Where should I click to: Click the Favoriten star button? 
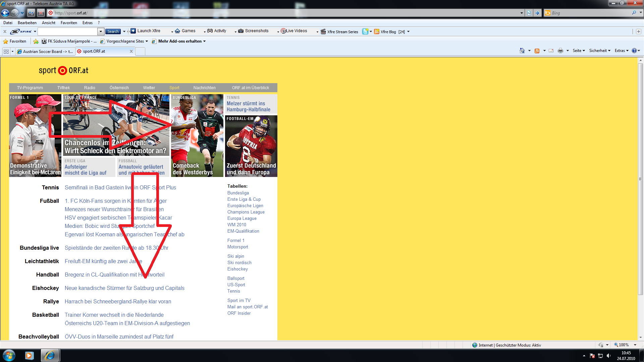coord(14,41)
